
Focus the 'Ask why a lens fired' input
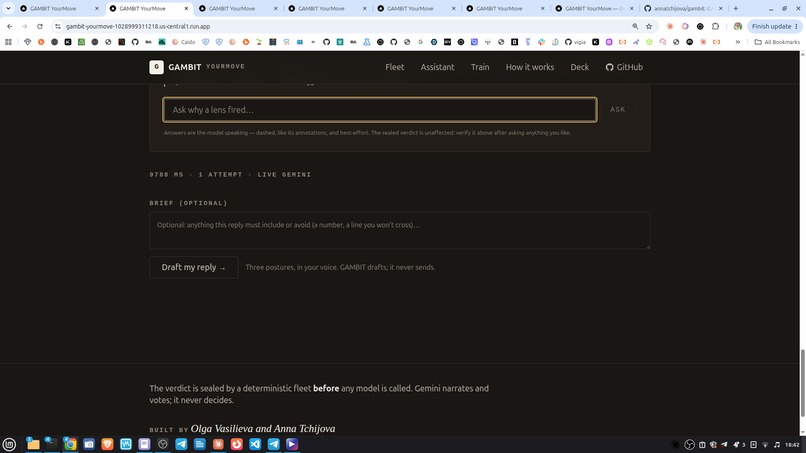pos(379,110)
